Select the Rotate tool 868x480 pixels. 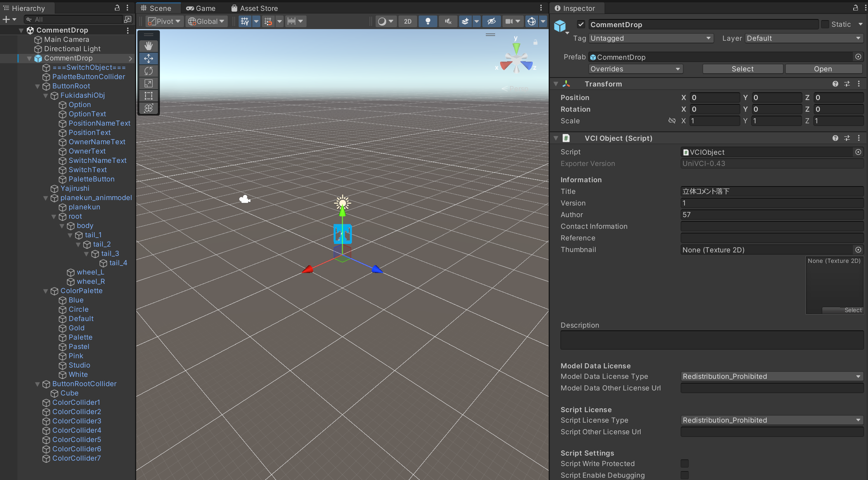pos(149,71)
